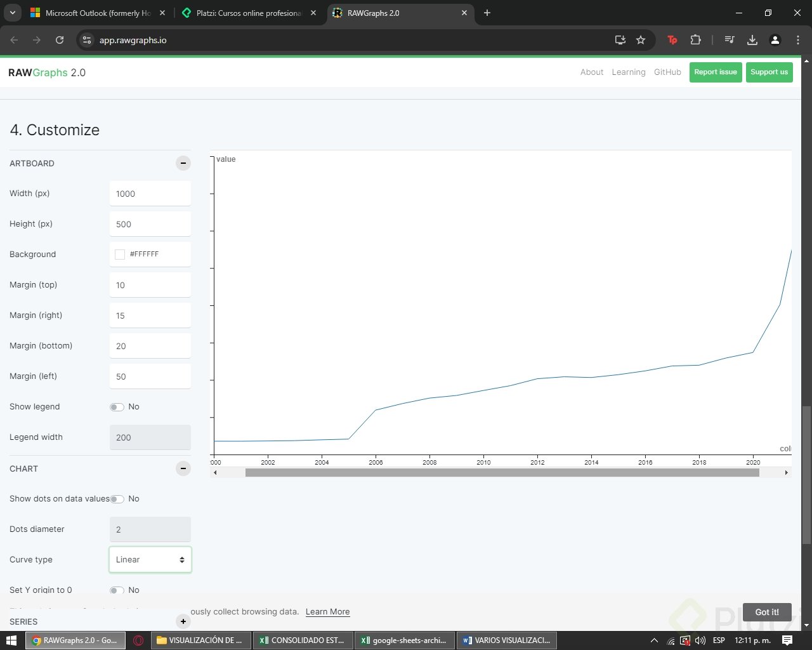Click the address bar URL
Image resolution: width=812 pixels, height=650 pixels.
[133, 40]
